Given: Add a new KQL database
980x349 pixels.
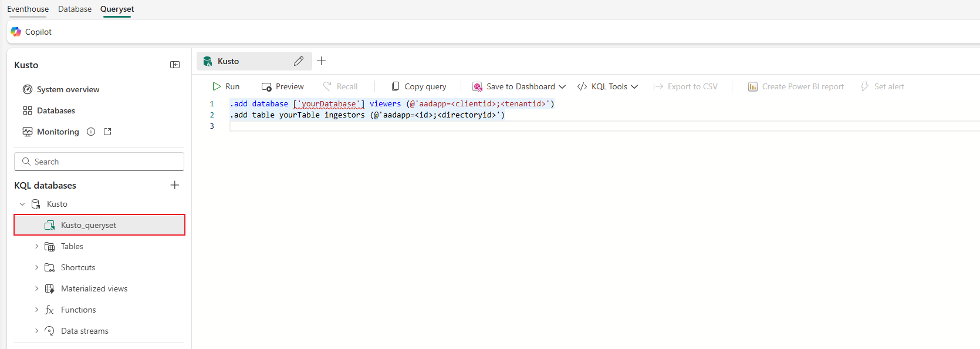Looking at the screenshot, I should click(175, 185).
